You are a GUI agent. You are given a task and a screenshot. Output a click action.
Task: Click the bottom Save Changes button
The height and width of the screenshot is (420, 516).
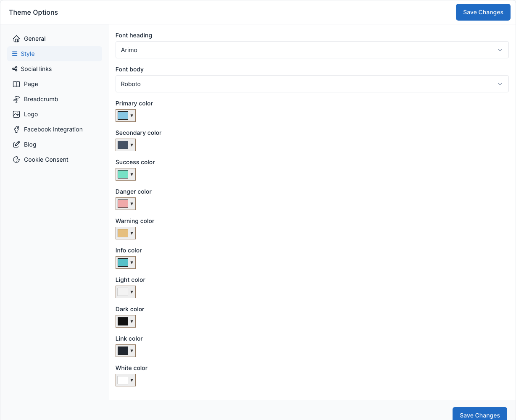tap(480, 414)
